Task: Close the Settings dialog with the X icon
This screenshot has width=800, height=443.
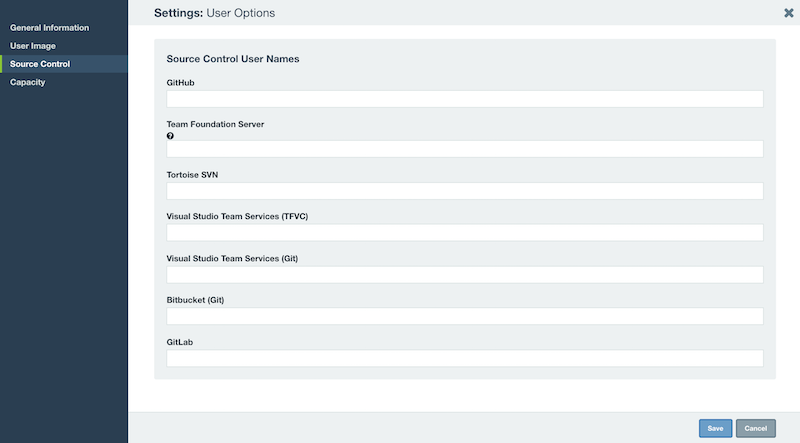Action: pyautogui.click(x=788, y=13)
